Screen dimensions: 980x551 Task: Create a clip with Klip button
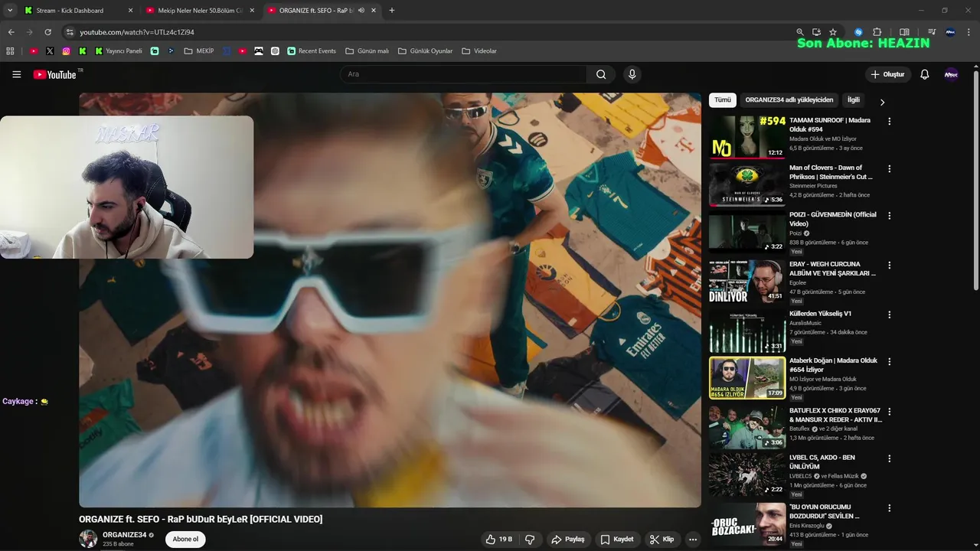[661, 540]
